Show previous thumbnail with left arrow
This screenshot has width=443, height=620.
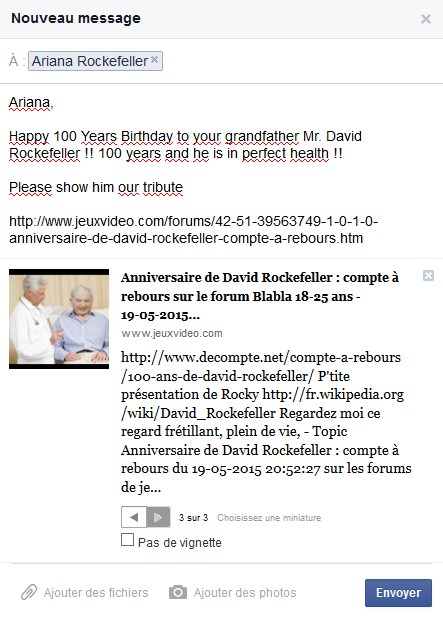coord(134,517)
